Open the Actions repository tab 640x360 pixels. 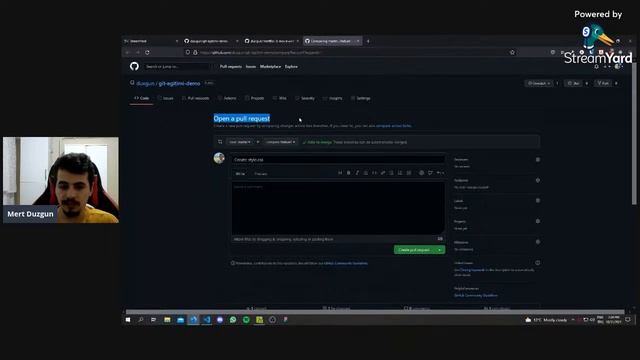[x=227, y=98]
